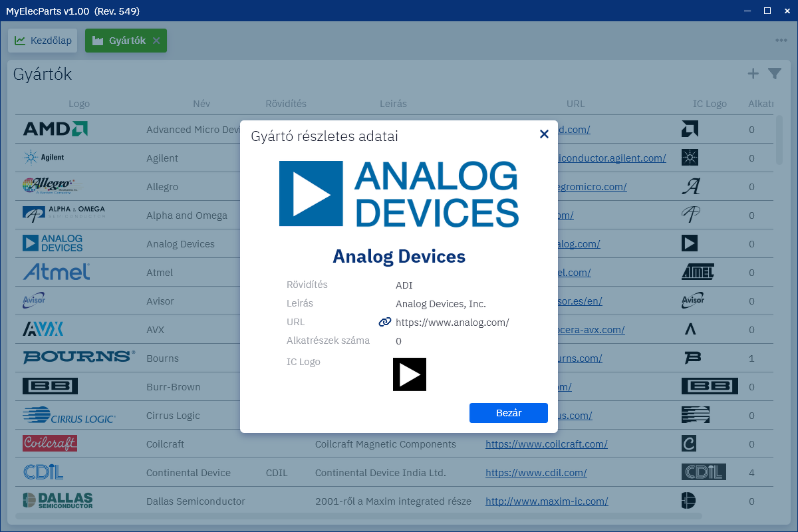Click the Coilcraft IC logo icon
The height and width of the screenshot is (532, 798).
(689, 444)
